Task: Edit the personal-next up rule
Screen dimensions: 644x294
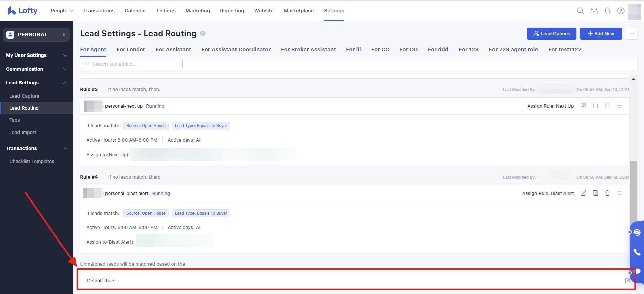Action: click(x=583, y=106)
